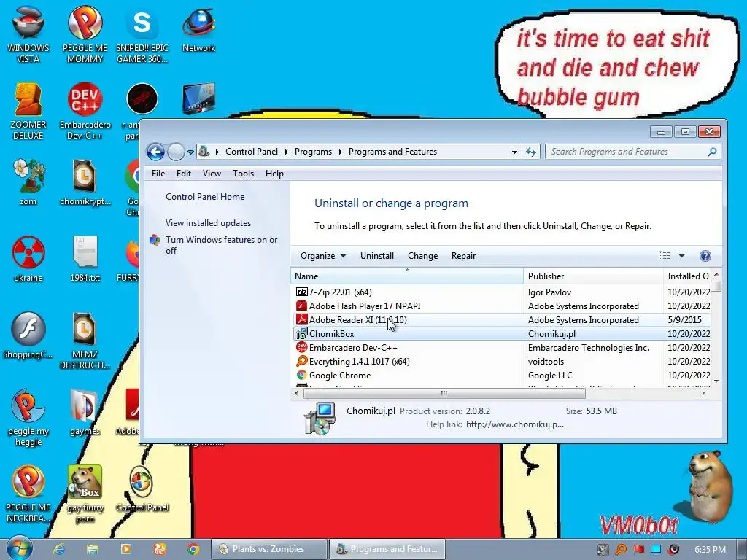Select the ukraine radiation desktop icon

pos(28,258)
